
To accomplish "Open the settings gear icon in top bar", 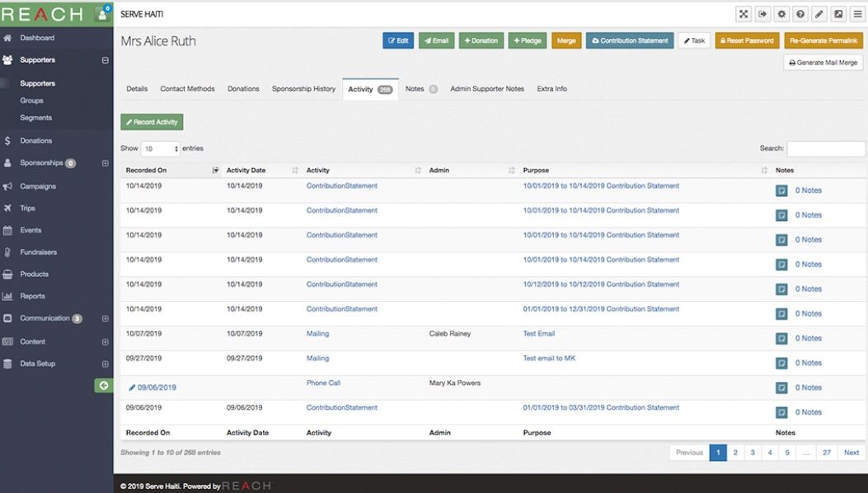I will point(781,14).
